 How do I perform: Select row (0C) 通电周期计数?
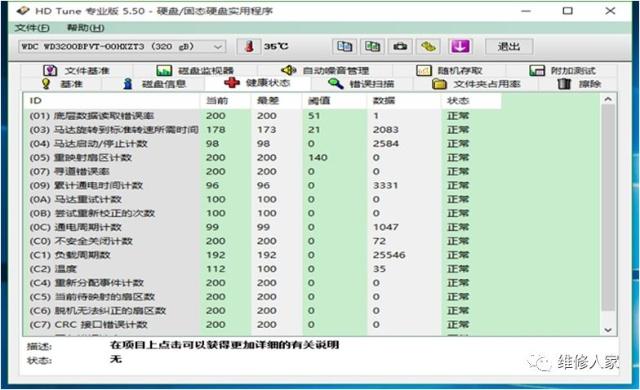[x=312, y=227]
